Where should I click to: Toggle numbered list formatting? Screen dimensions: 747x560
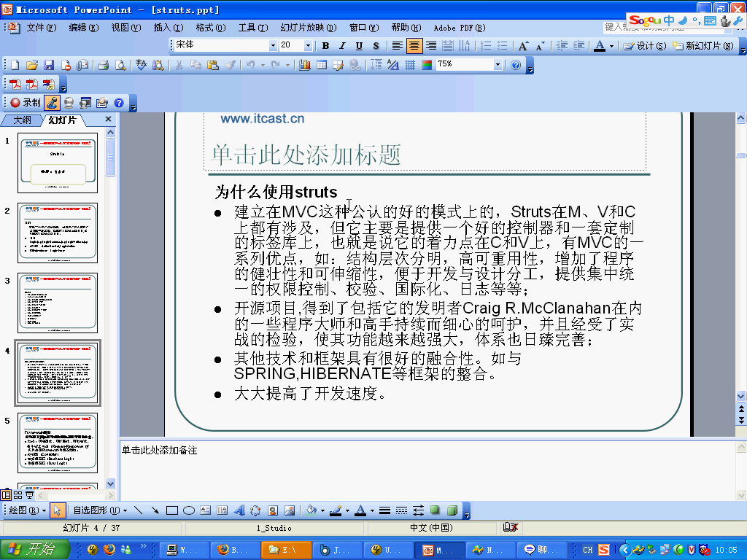point(485,46)
